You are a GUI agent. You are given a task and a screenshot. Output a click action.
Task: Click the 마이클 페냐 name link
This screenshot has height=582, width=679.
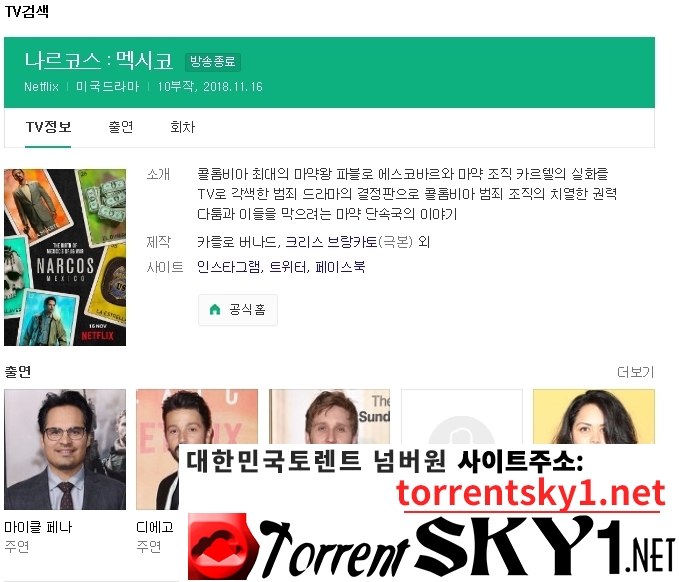coord(38,527)
